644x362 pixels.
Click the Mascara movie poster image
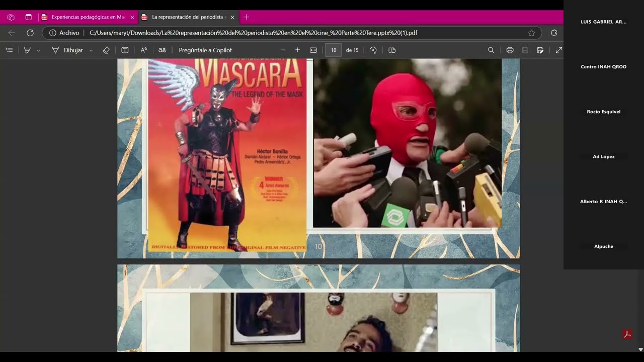point(227,155)
